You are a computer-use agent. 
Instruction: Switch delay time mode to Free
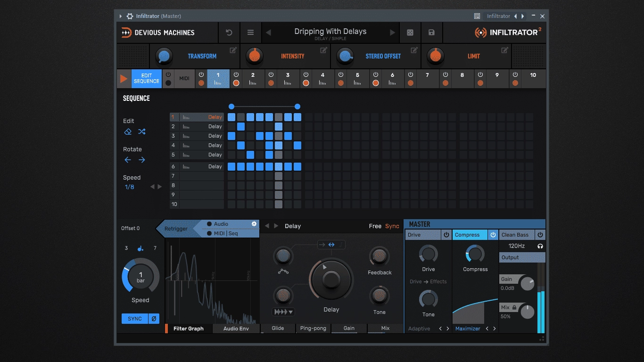(375, 226)
